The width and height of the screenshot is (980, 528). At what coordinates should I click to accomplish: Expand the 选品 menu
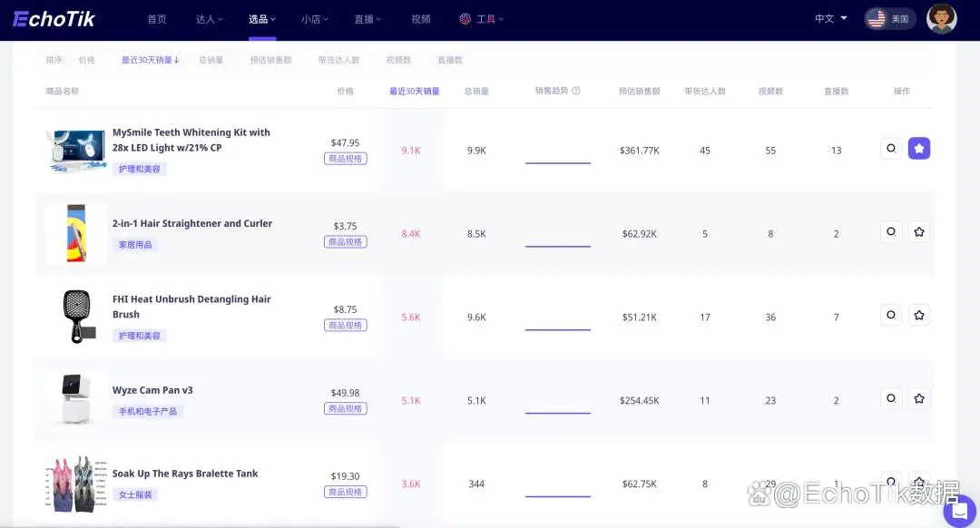(262, 19)
